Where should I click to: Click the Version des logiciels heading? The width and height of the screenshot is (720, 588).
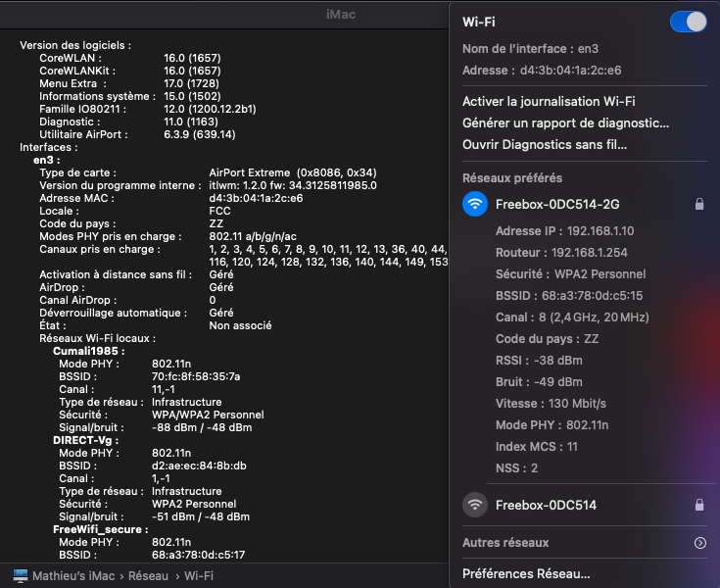point(75,45)
